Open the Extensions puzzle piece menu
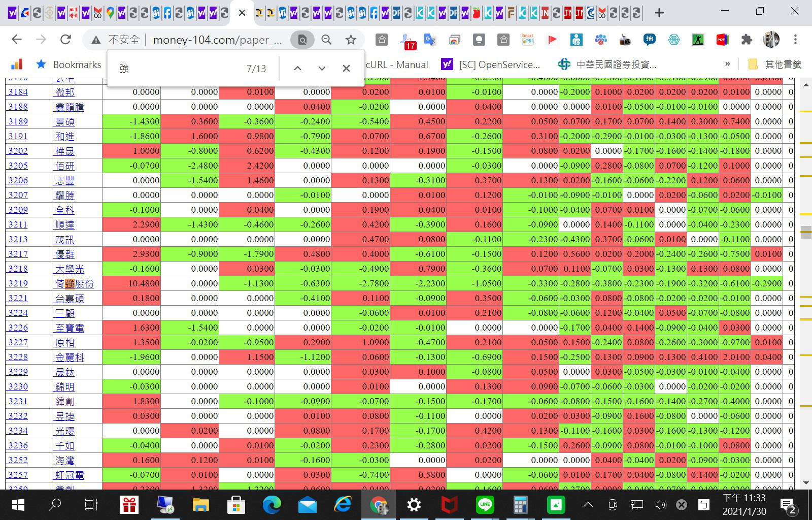Image resolution: width=812 pixels, height=520 pixels. pyautogui.click(x=747, y=40)
